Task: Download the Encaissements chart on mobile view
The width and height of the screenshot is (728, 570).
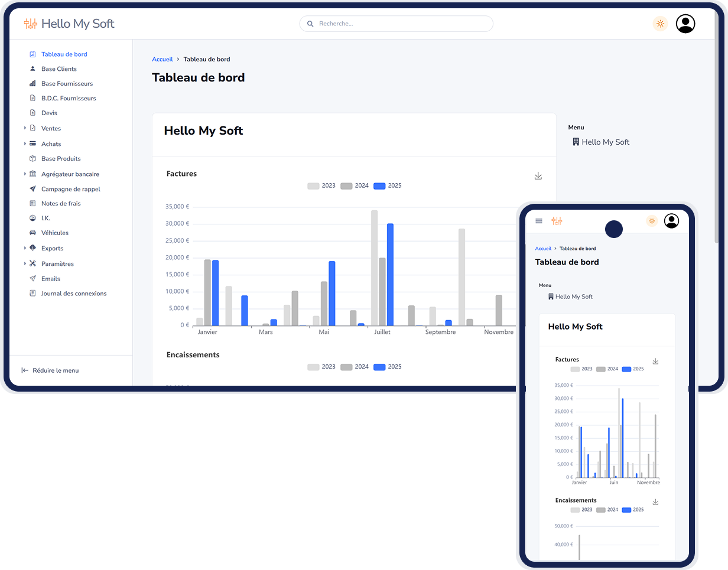Action: click(x=655, y=502)
